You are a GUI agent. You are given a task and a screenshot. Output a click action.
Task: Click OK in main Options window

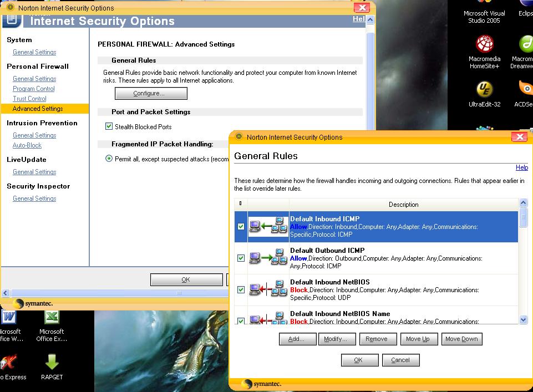(186, 279)
